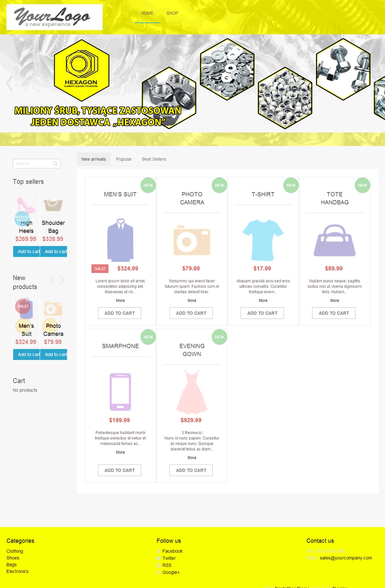
Task: Open the SHOP menu item
Action: coord(172,13)
